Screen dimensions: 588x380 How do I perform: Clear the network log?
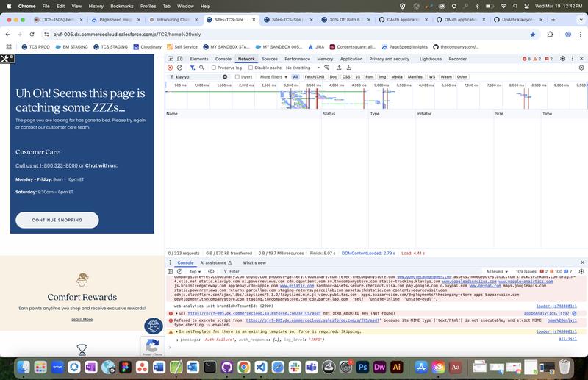(180, 68)
